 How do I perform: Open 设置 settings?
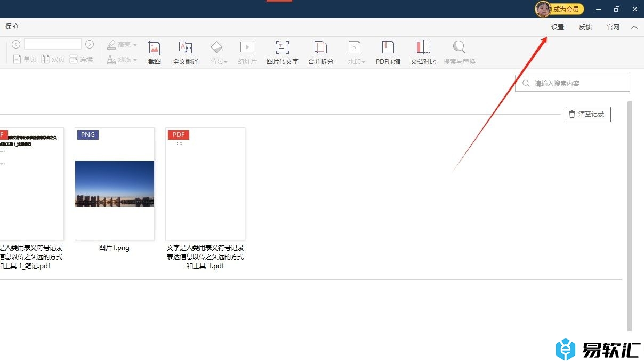point(558,27)
